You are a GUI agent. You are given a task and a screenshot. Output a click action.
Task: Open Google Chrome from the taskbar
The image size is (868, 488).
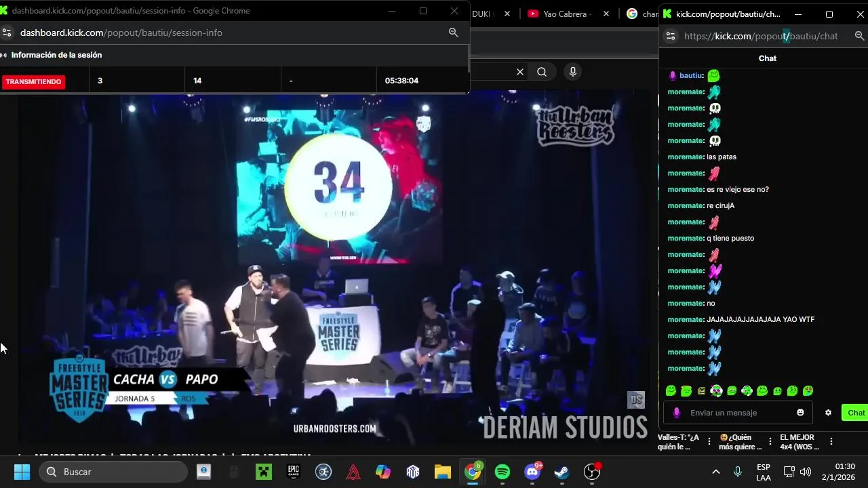473,472
